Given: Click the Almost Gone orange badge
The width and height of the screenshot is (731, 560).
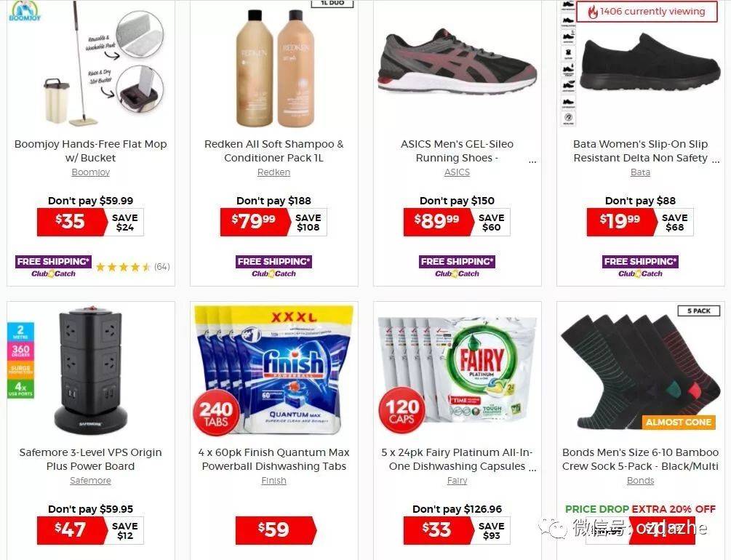Looking at the screenshot, I should (679, 422).
